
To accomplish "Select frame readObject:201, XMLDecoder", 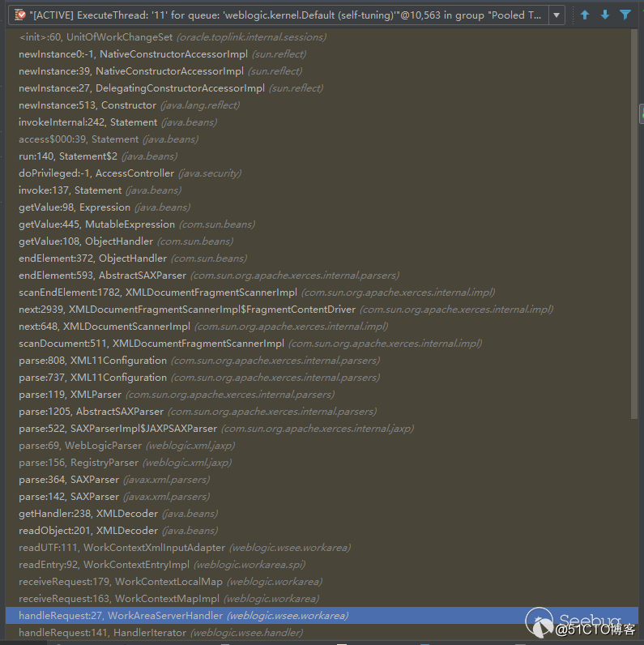I will 322,531.
